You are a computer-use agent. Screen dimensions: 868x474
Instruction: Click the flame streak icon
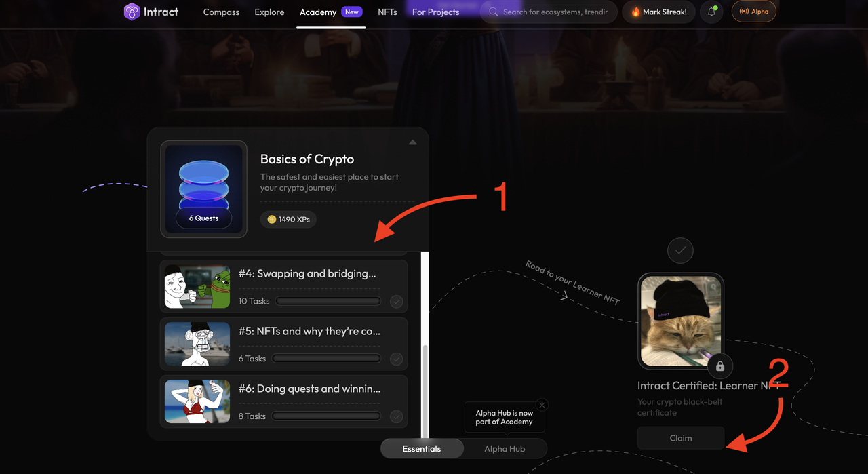(635, 12)
